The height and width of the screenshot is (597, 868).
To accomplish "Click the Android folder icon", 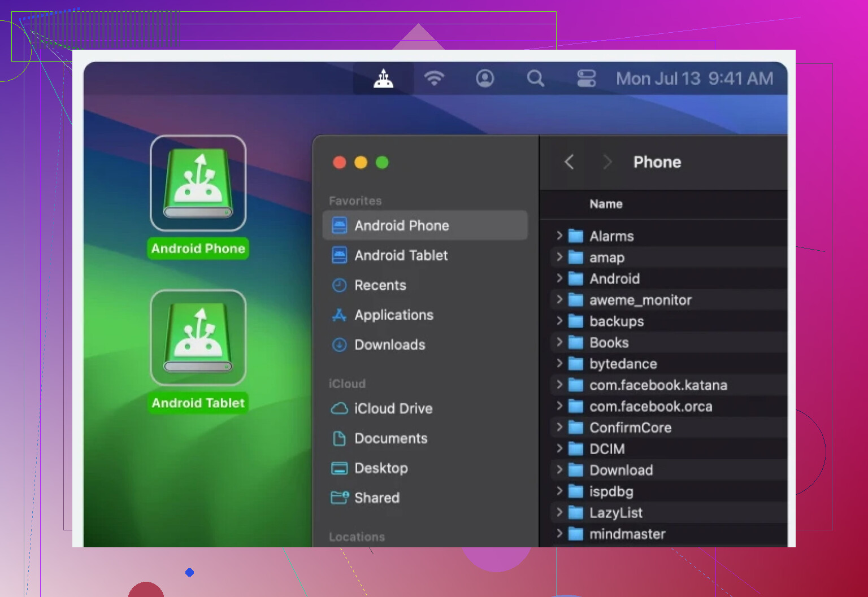I will point(575,278).
